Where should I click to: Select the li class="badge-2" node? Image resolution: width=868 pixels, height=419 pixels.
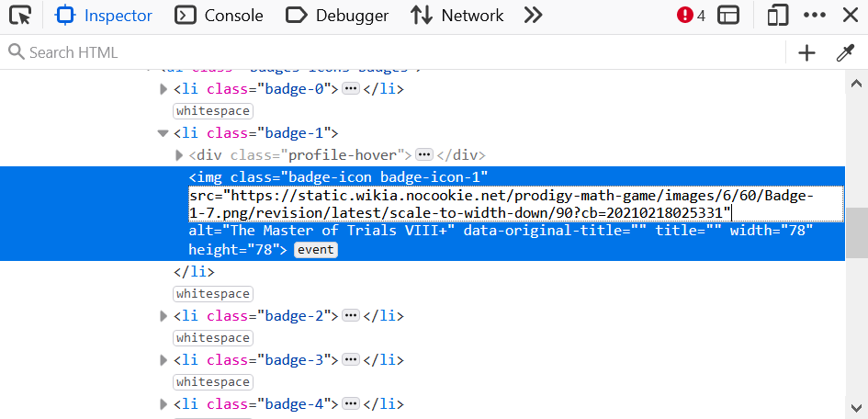255,316
